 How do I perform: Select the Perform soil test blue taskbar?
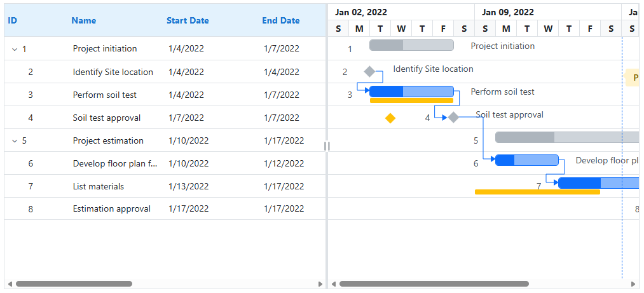(x=411, y=92)
